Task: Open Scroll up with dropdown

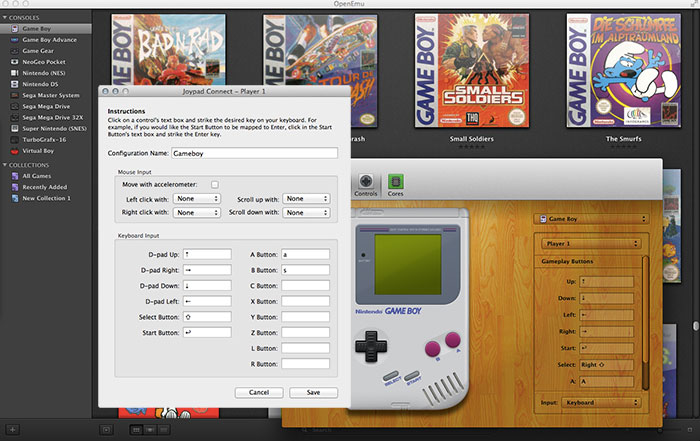Action: click(306, 199)
